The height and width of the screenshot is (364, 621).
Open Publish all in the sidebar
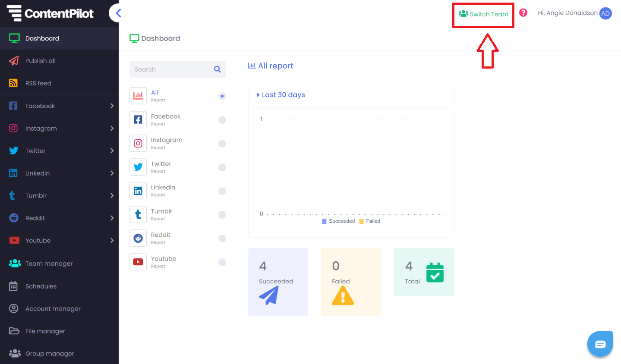pyautogui.click(x=59, y=61)
